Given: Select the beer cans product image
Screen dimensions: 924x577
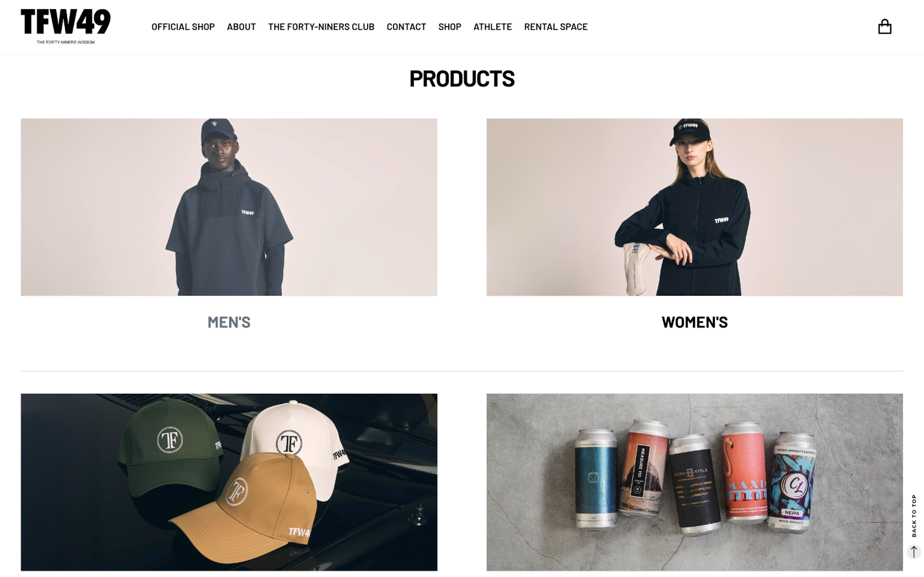Looking at the screenshot, I should (x=694, y=482).
